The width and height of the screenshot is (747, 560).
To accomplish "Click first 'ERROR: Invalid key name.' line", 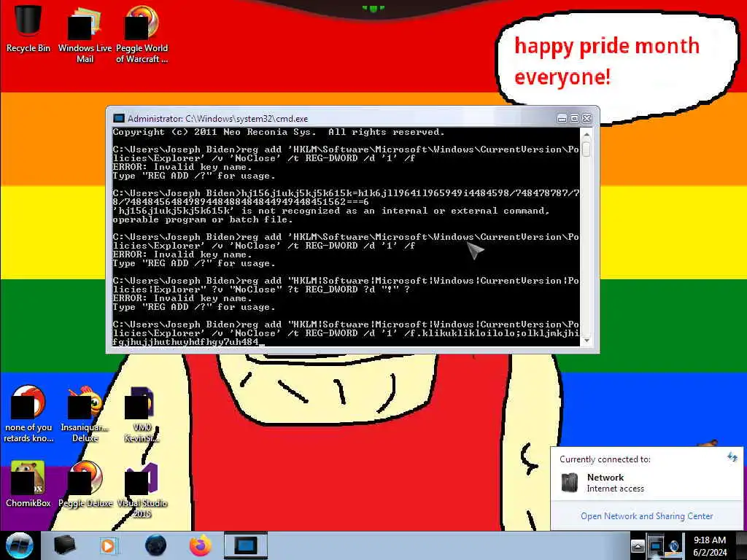I will (x=182, y=167).
